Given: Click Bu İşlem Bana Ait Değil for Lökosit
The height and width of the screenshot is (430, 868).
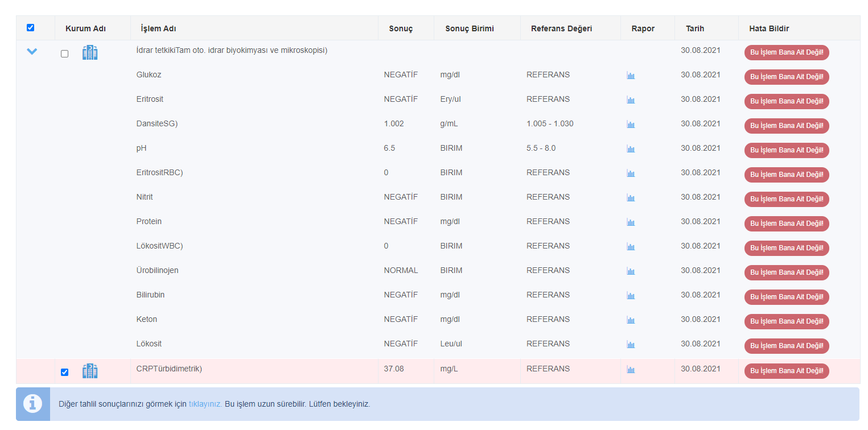Looking at the screenshot, I should coord(787,346).
